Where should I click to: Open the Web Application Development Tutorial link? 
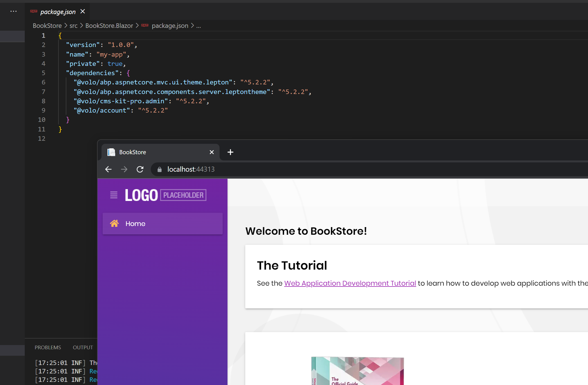point(350,283)
